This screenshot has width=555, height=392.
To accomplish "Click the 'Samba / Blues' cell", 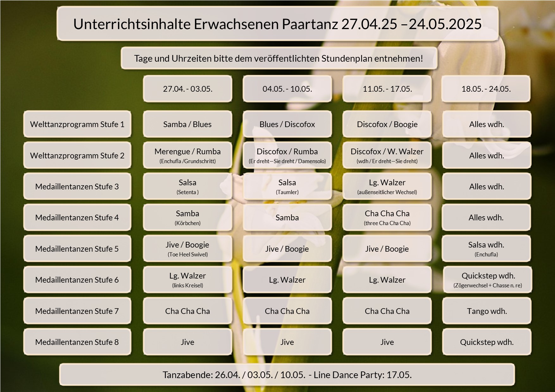I will 187,124.
